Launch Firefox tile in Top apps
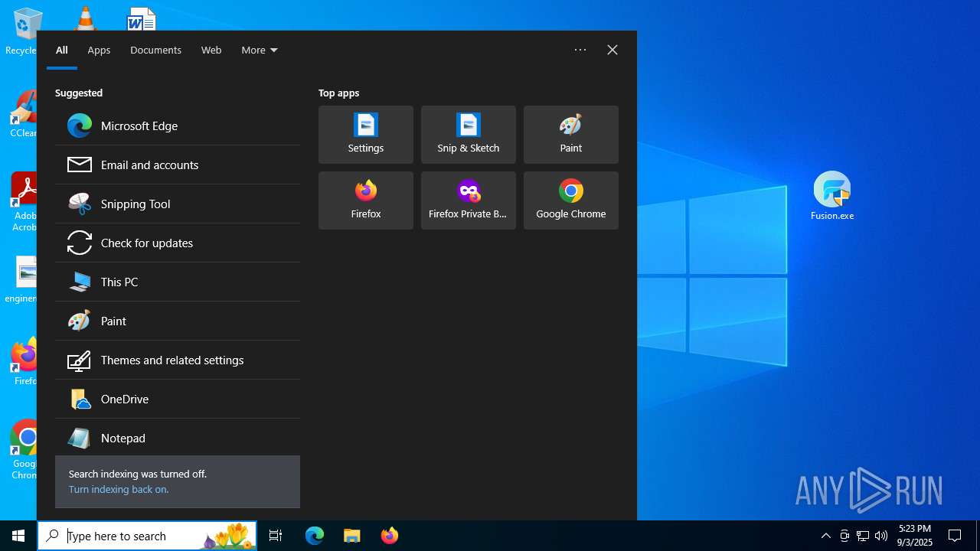The image size is (980, 551). [x=366, y=201]
